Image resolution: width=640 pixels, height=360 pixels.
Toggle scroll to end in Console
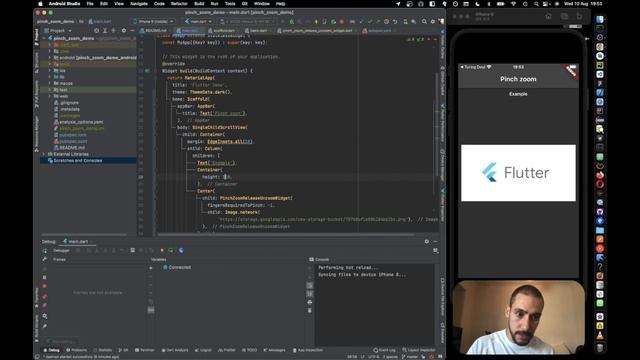click(310, 293)
